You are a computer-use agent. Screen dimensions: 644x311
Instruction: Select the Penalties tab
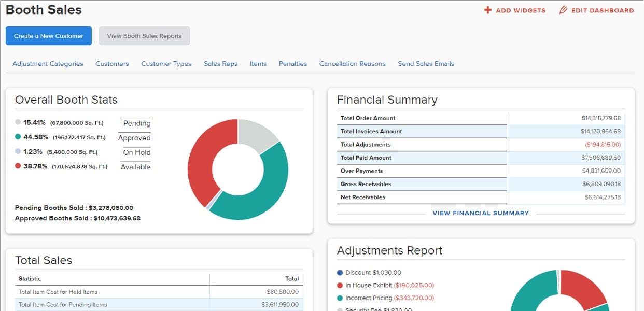pyautogui.click(x=292, y=63)
